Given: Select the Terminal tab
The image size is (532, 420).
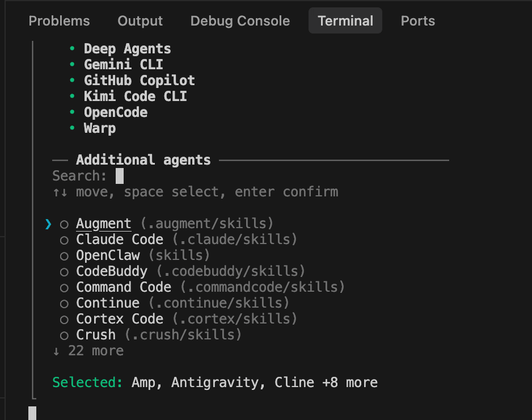Looking at the screenshot, I should click(x=345, y=21).
